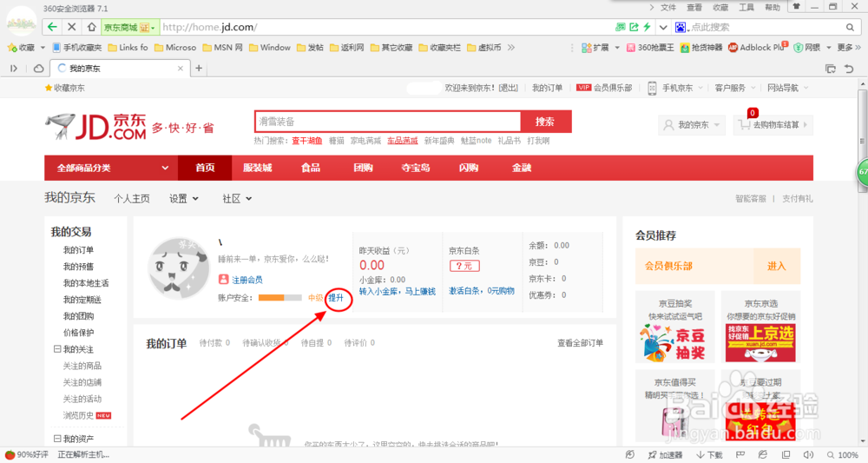Open the 360抢票王 extension icon

pos(650,48)
